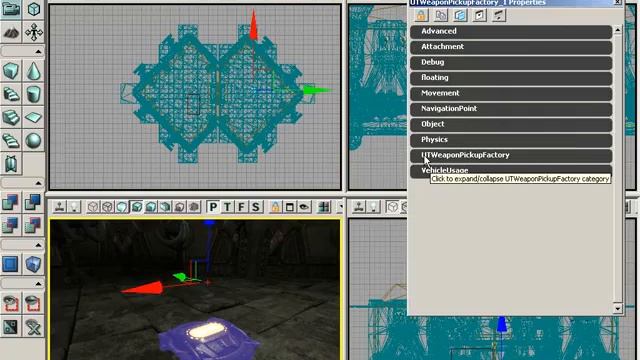Set perspective viewport to brush wireframe mode
Viewport: 640px width, 360px height.
[x=93, y=207]
